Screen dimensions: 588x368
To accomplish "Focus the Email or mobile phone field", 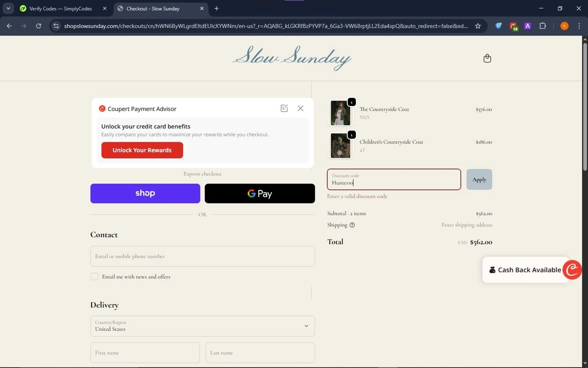I will pos(203,256).
